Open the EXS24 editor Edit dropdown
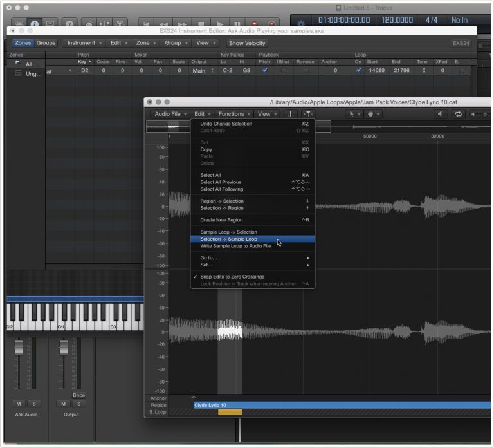The image size is (494, 448). [x=119, y=43]
